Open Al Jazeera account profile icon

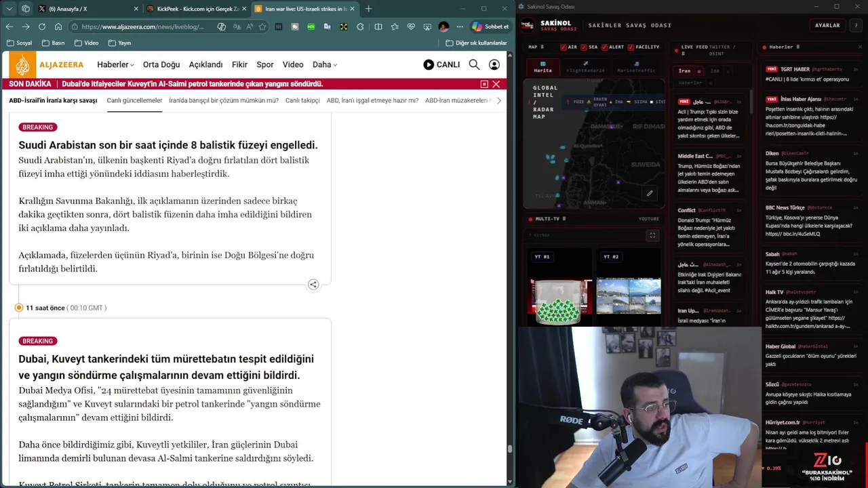(x=494, y=64)
